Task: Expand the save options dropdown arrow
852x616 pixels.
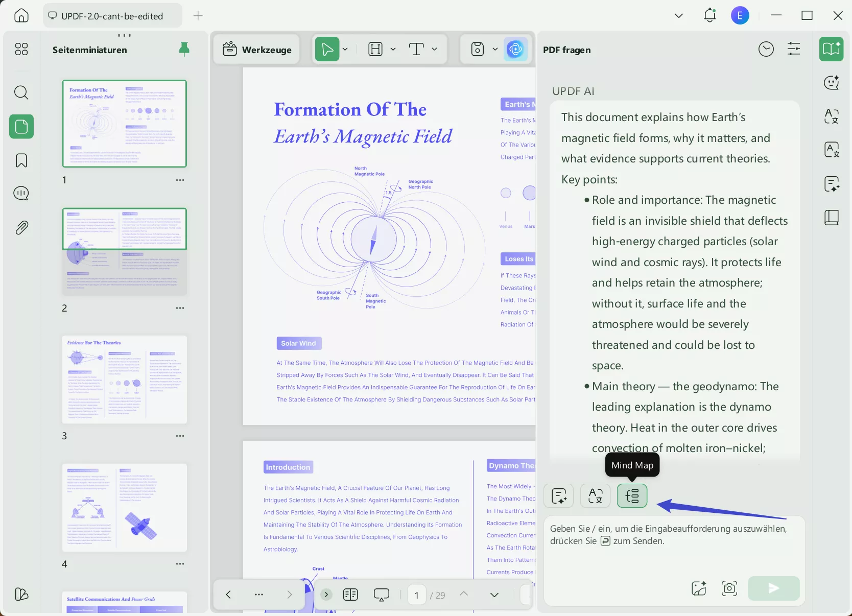Action: click(x=494, y=49)
